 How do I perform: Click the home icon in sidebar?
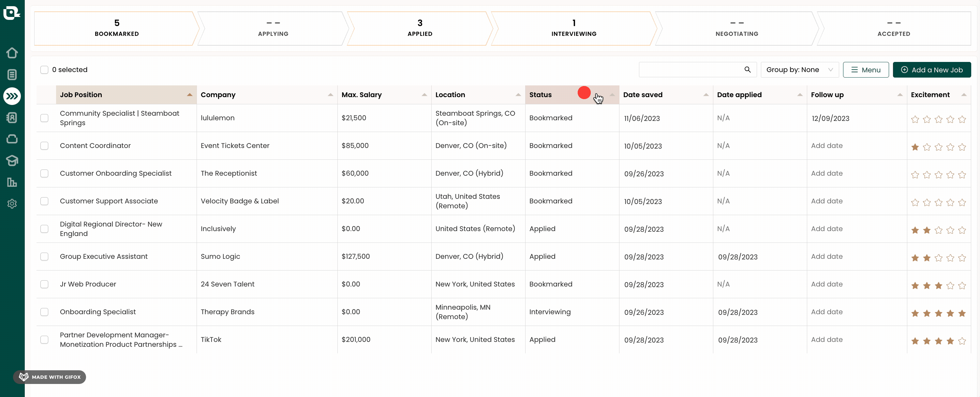click(12, 53)
